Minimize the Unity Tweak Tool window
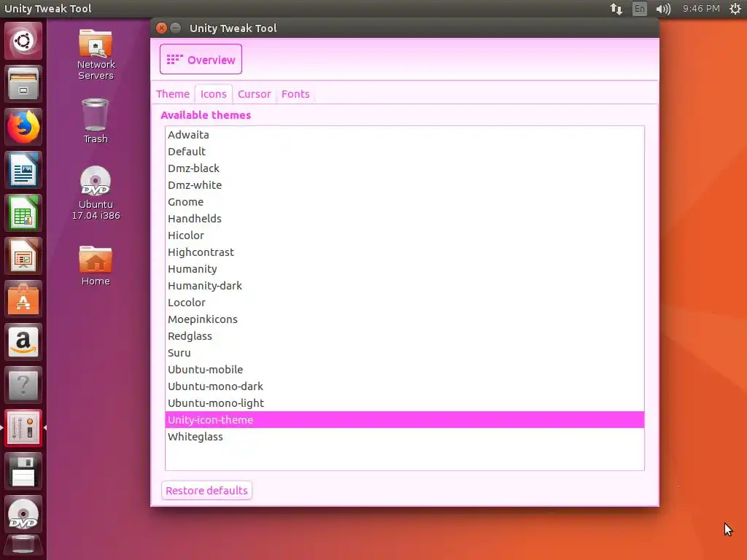747x560 pixels. coord(176,28)
